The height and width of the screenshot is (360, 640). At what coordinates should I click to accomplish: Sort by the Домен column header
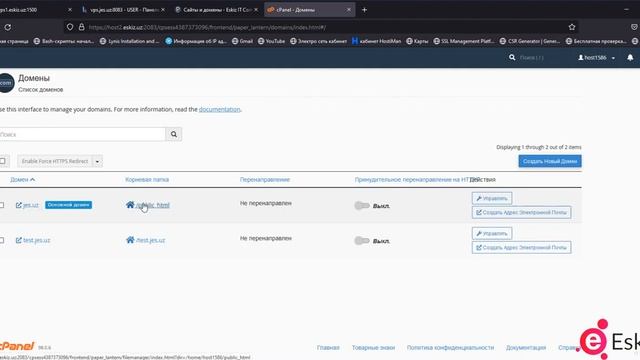coord(22,180)
